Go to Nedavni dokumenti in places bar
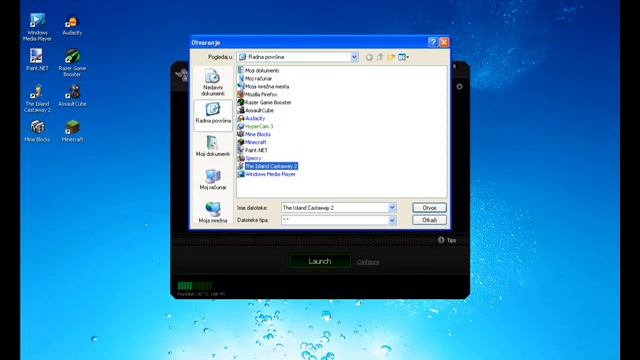 [x=213, y=83]
